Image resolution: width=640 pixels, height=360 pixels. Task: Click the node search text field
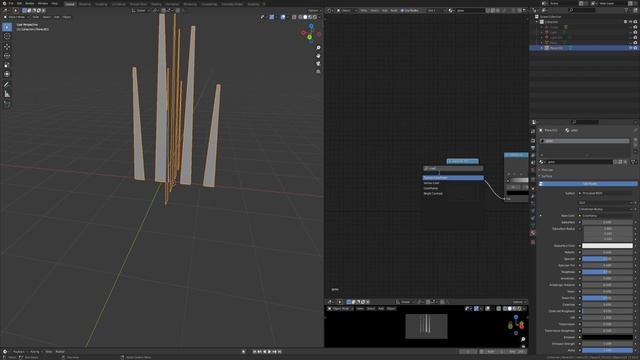click(453, 168)
